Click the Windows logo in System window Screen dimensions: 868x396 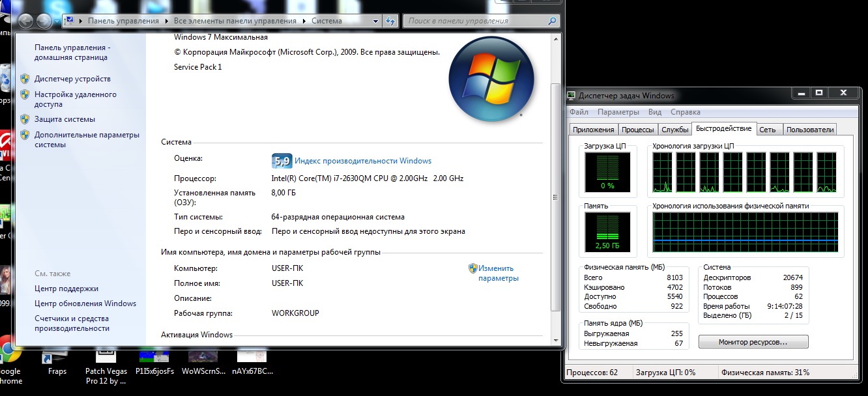pos(492,79)
